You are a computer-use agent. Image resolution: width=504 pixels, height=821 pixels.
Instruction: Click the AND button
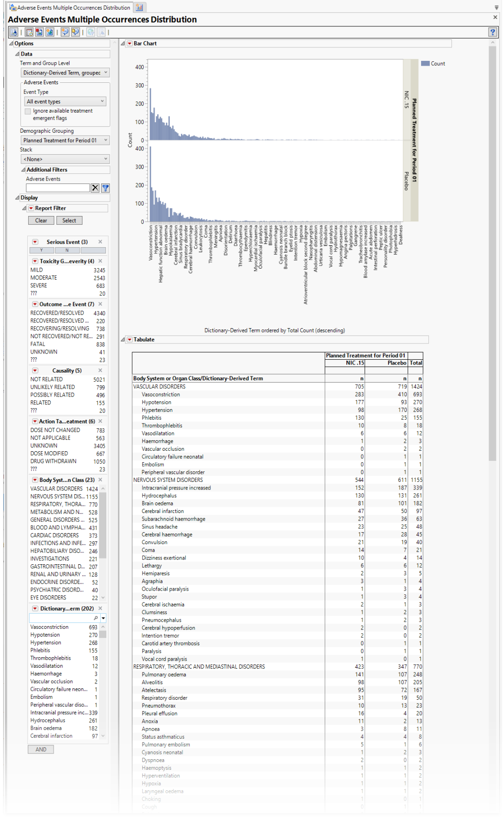[x=41, y=750]
